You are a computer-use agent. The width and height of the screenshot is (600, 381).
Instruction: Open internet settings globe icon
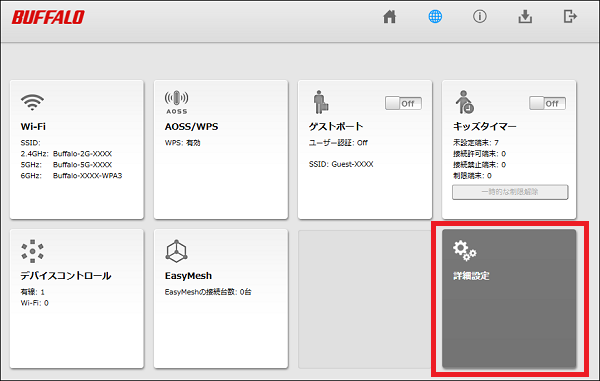tap(435, 16)
